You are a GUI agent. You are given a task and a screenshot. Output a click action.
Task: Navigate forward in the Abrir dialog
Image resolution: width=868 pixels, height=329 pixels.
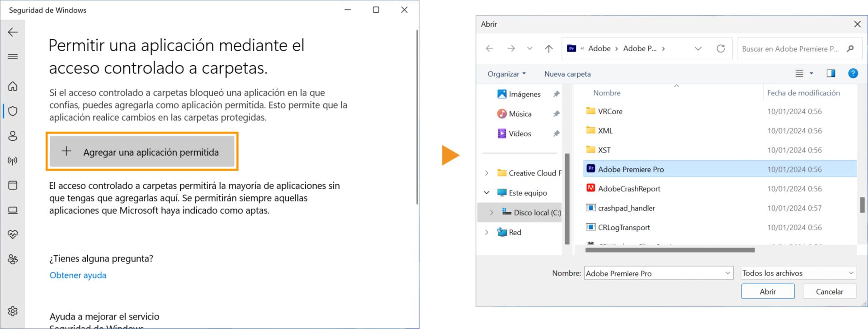pos(511,48)
